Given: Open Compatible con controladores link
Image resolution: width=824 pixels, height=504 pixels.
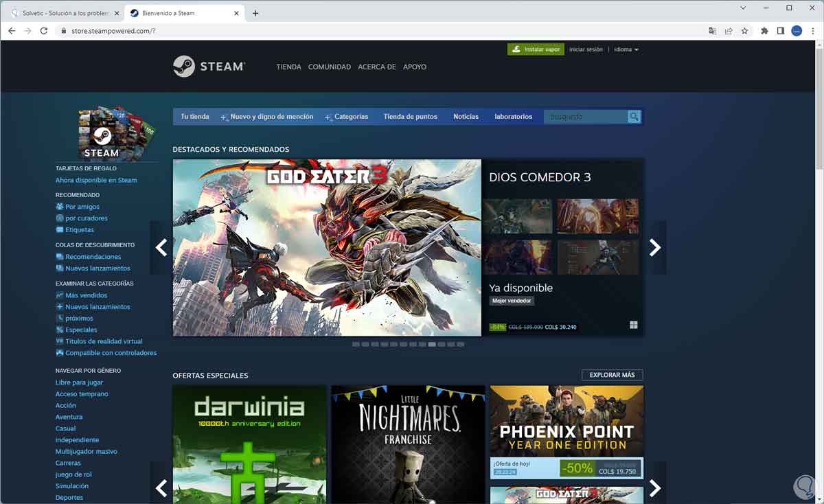Looking at the screenshot, I should coord(111,353).
